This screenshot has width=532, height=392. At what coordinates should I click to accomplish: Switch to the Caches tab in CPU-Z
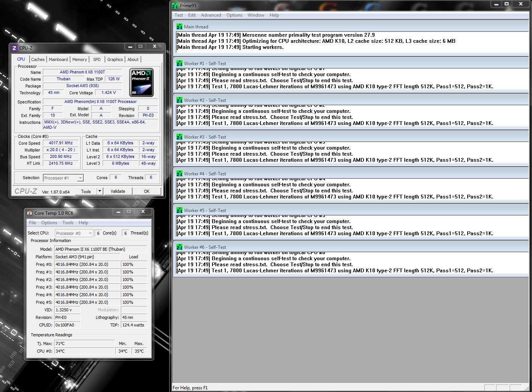pos(38,59)
